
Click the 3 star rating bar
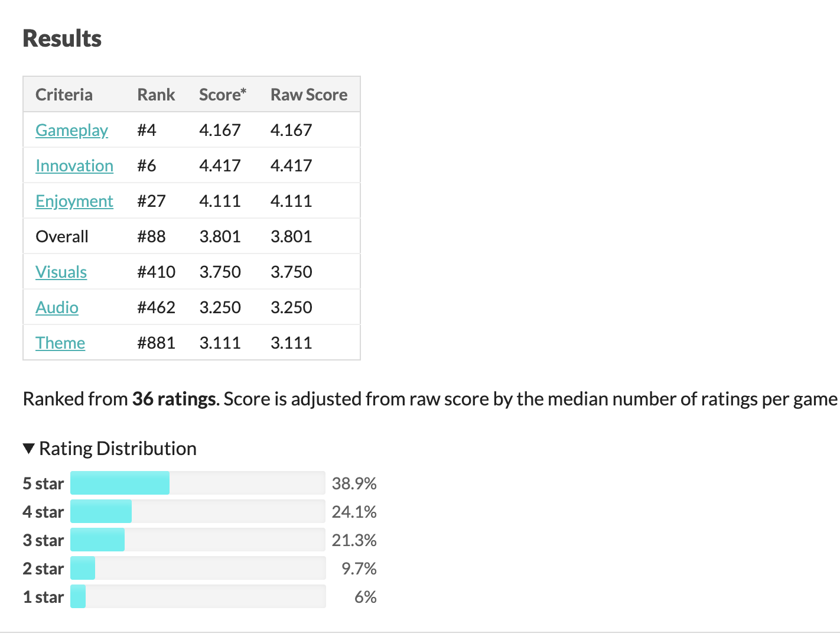[198, 540]
